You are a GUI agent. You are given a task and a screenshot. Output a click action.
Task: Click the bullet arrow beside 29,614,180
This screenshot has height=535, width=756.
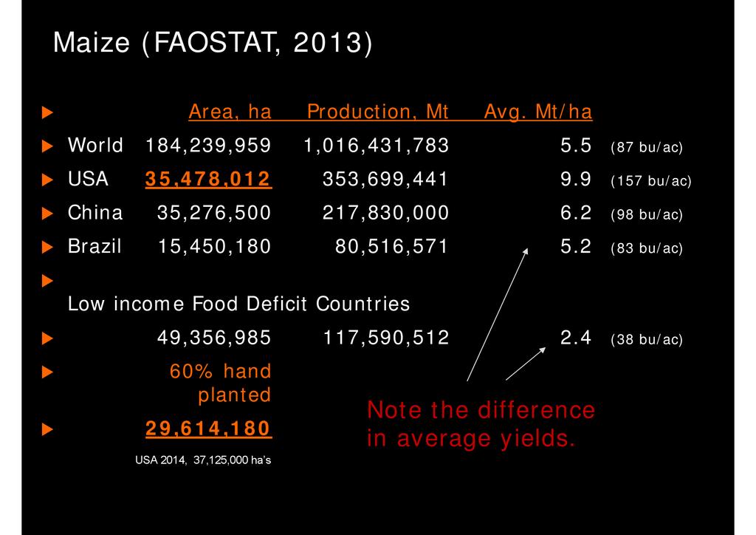coord(48,429)
